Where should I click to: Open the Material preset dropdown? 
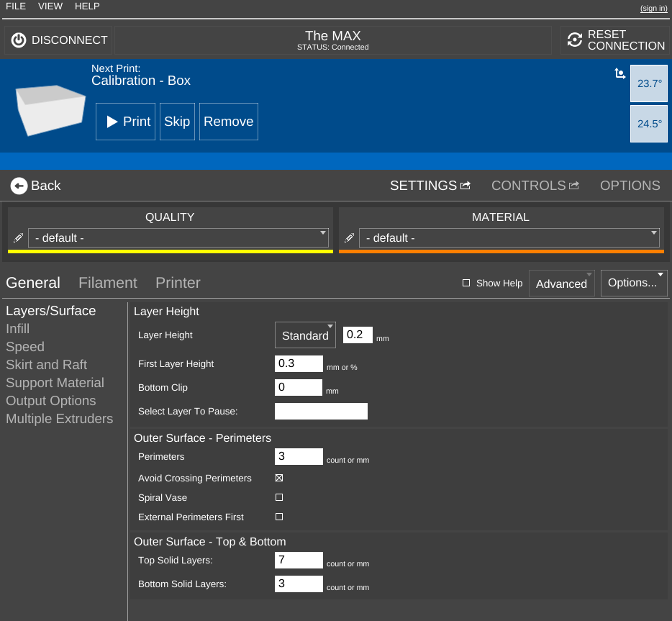click(x=509, y=238)
